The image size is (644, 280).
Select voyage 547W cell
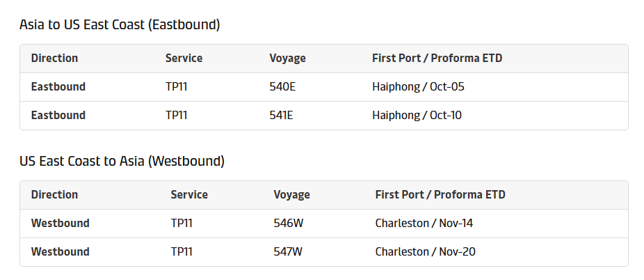[x=288, y=251]
